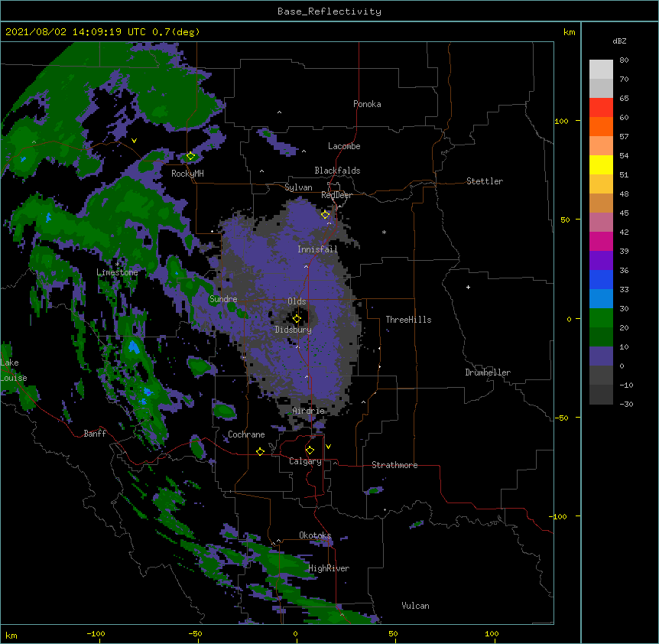Click the 80 value on the dBZ scale

coord(624,60)
